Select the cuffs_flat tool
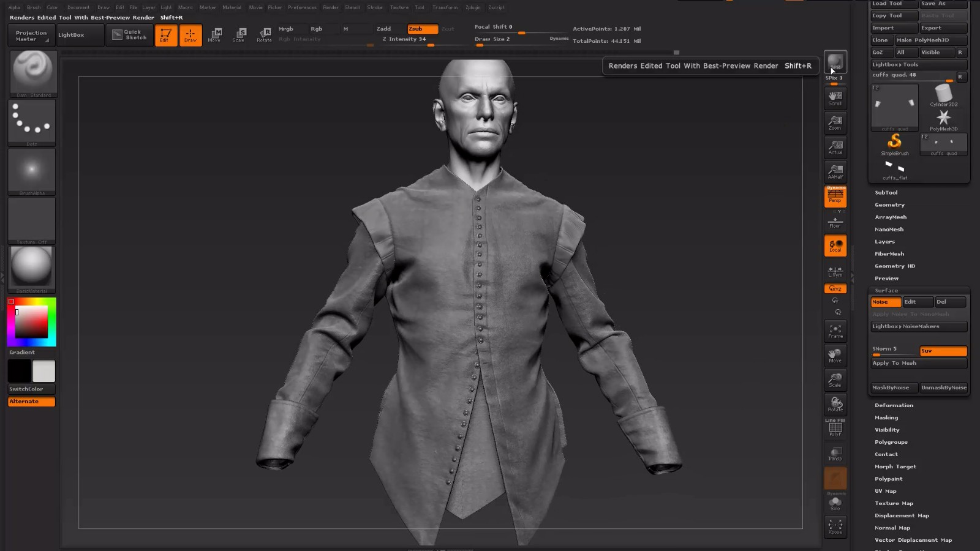The width and height of the screenshot is (980, 551). click(x=894, y=169)
